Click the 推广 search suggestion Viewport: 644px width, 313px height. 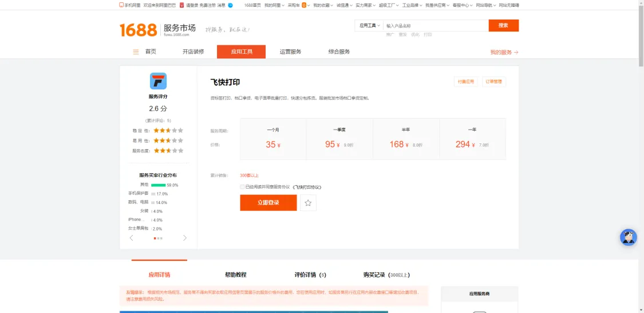pyautogui.click(x=390, y=34)
